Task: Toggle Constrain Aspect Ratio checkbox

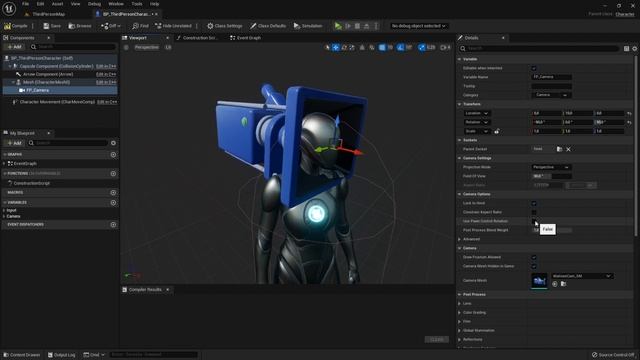Action: coord(534,212)
